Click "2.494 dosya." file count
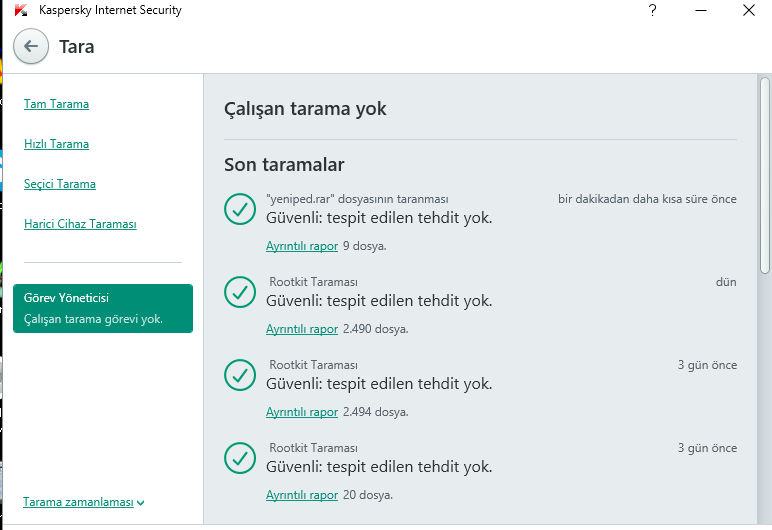Image resolution: width=772 pixels, height=530 pixels. 376,412
